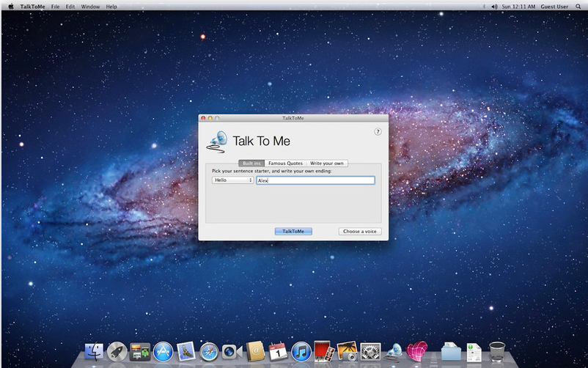Viewport: 588px width, 368px height.
Task: Open Launchpad rocket icon in dock
Action: pos(117,352)
